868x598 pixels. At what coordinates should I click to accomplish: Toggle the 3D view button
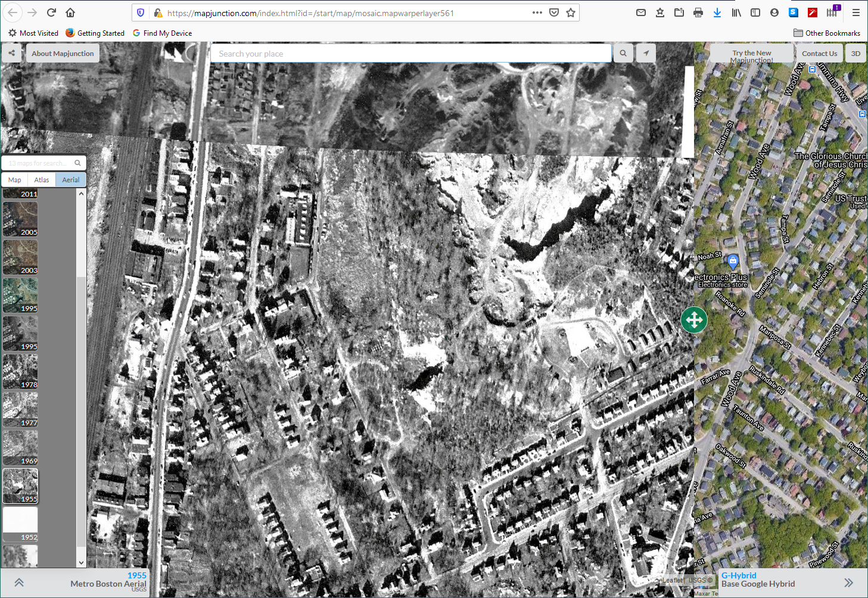coord(855,53)
